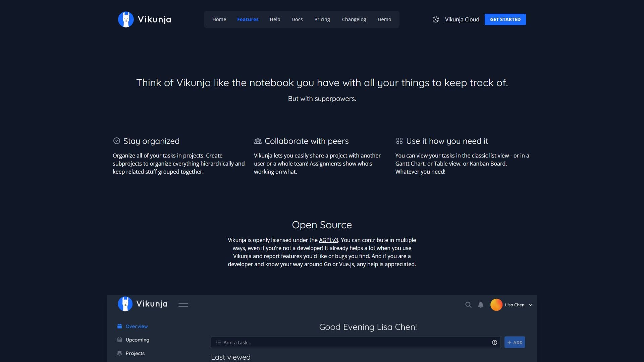644x362 pixels.
Task: Open notifications bell in app preview
Action: tap(481, 305)
